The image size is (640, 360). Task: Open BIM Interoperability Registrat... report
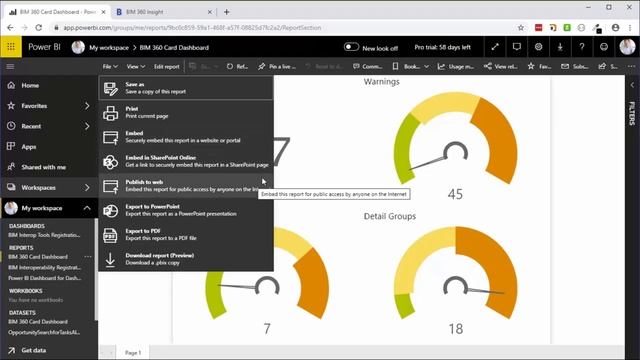tap(44, 267)
